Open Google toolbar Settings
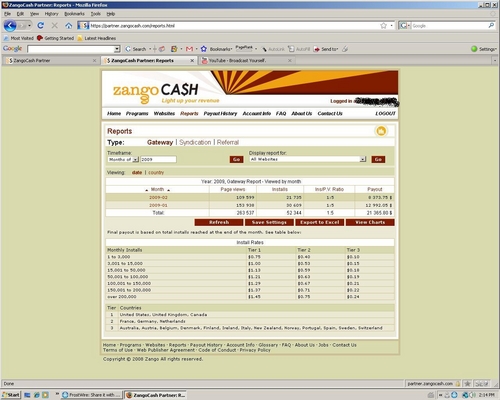Image resolution: width=500 pixels, height=400 pixels. [x=484, y=49]
